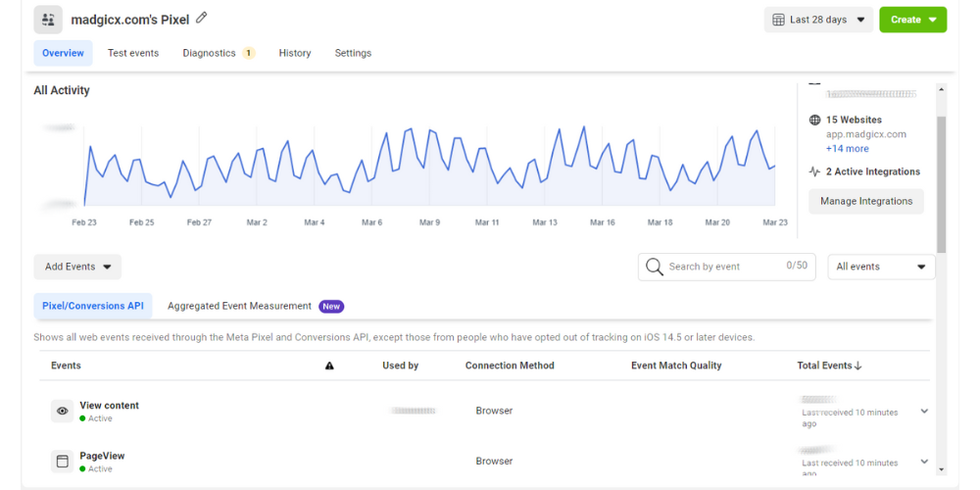Click Browser in the PageView row

(x=494, y=462)
